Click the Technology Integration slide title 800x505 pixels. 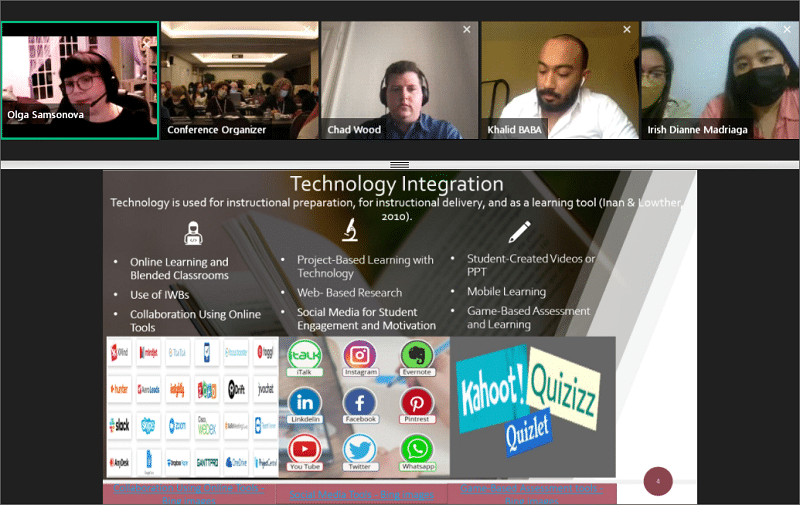coord(397,184)
